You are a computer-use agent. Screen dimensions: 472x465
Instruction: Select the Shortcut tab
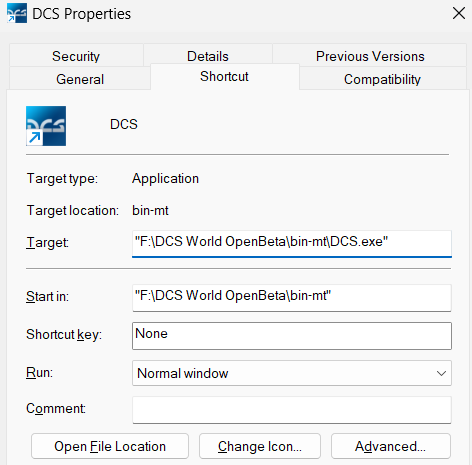click(x=224, y=77)
